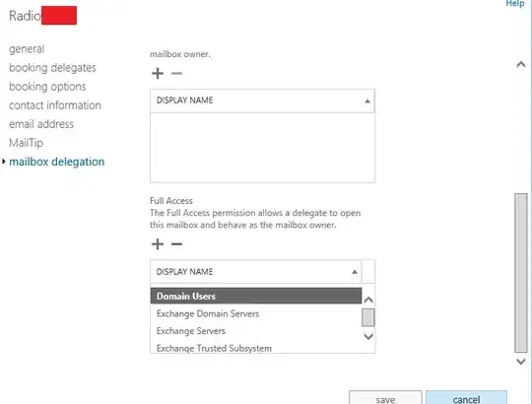532x404 pixels.
Task: Click the main page scrollbar thumb
Action: click(521, 273)
